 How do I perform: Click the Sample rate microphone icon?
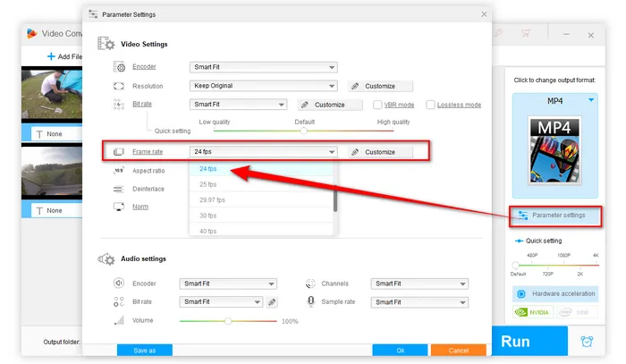pyautogui.click(x=311, y=301)
